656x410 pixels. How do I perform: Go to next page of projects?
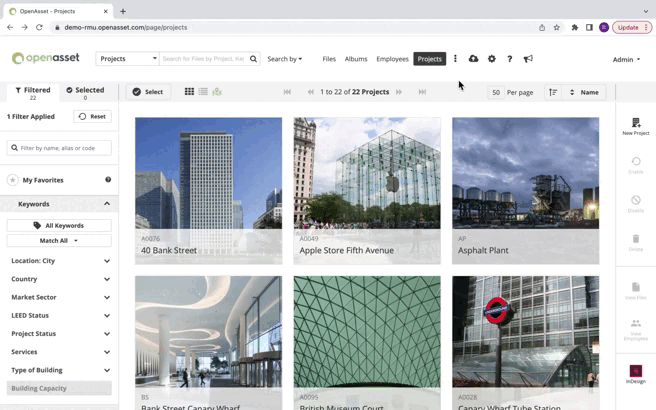pyautogui.click(x=399, y=92)
